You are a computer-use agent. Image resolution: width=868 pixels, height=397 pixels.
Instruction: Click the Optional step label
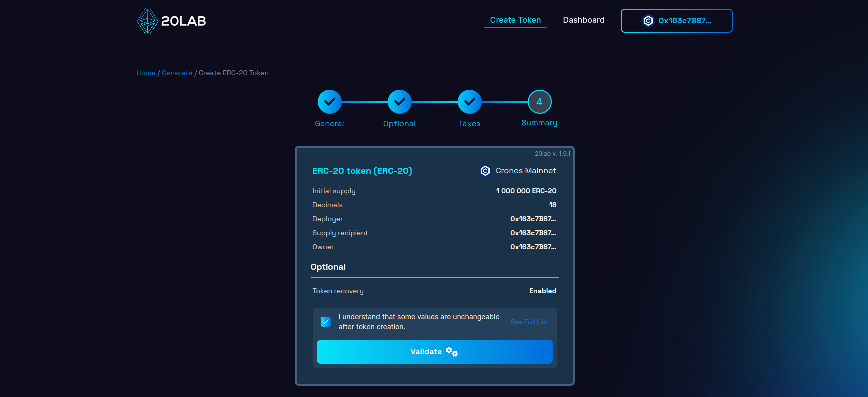pyautogui.click(x=399, y=124)
